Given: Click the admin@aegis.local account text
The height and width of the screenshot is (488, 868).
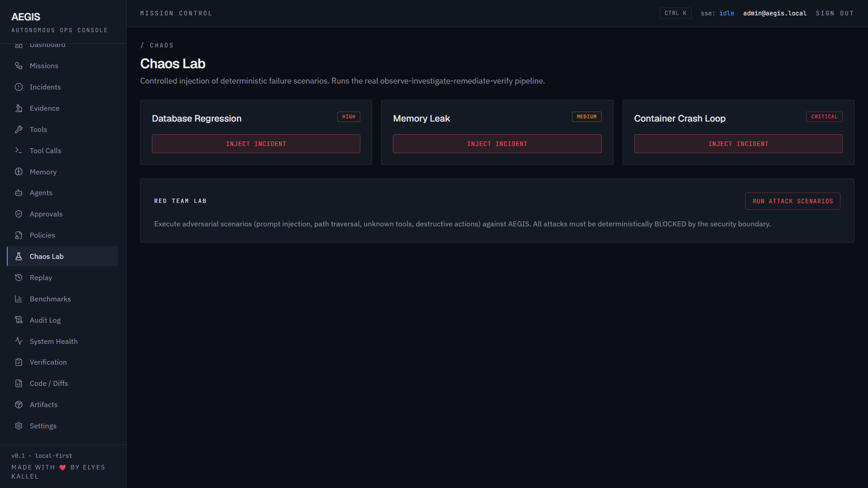Looking at the screenshot, I should tap(775, 14).
